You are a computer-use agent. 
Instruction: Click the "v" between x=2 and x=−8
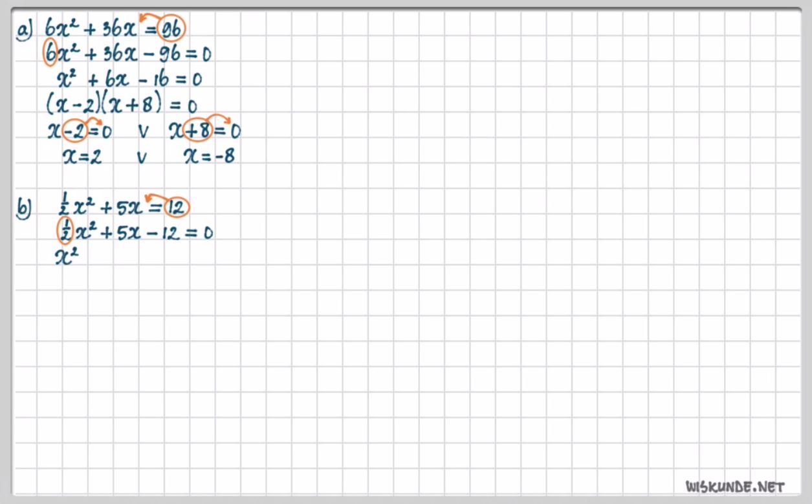coord(142,157)
